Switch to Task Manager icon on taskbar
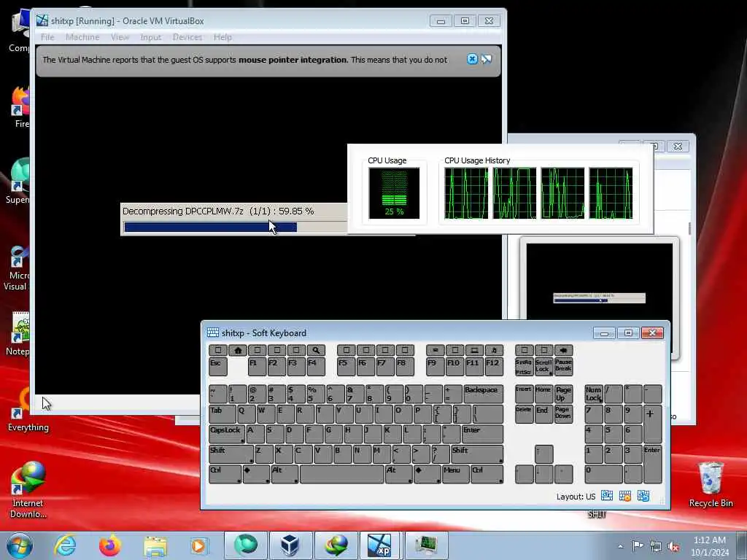Screen dimensions: 747x560 [426, 545]
